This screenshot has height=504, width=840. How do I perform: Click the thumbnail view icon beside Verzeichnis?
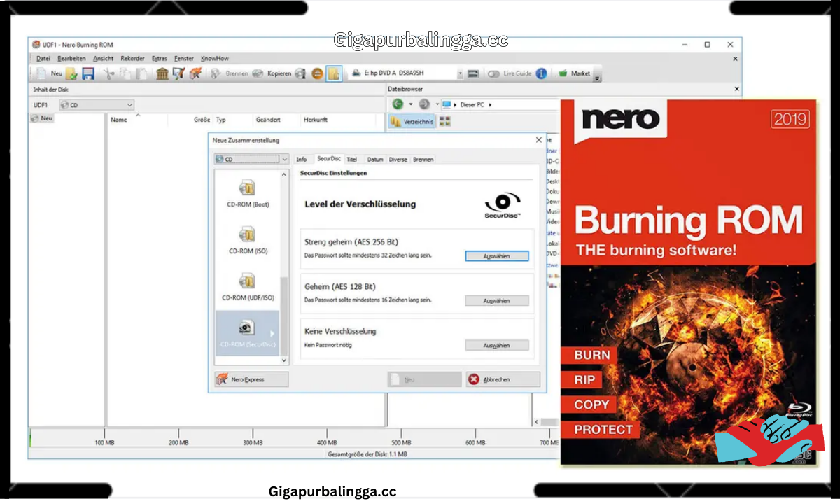point(445,121)
